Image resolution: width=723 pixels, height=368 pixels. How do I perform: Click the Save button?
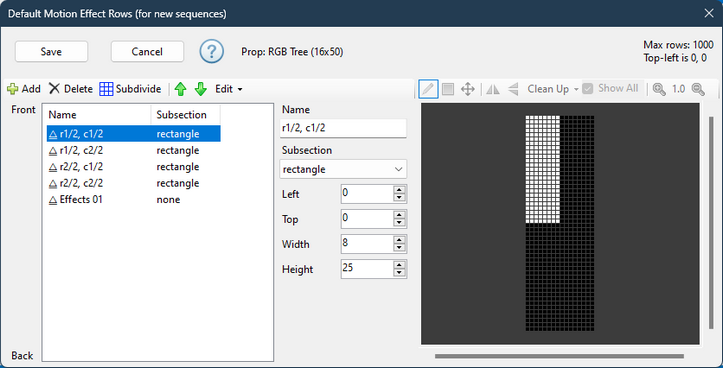click(51, 52)
